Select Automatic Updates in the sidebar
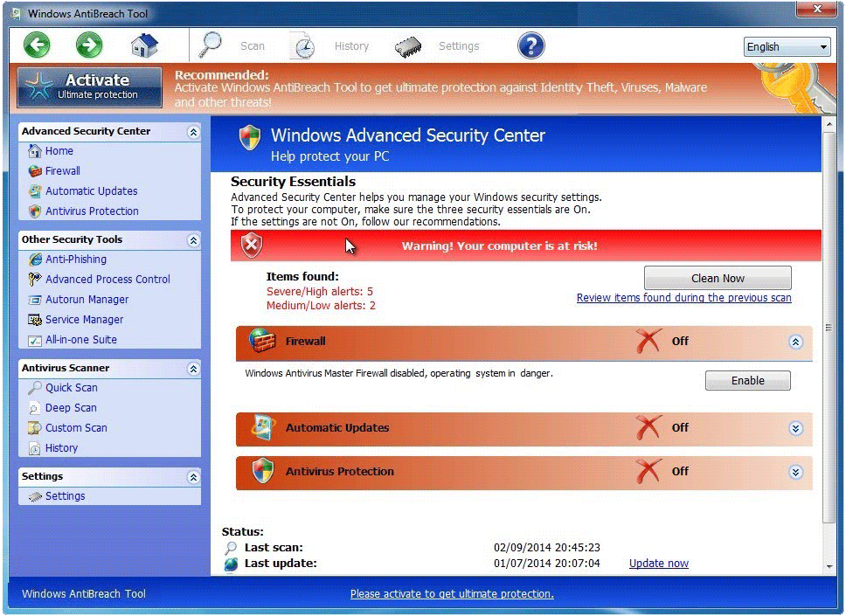 point(91,191)
